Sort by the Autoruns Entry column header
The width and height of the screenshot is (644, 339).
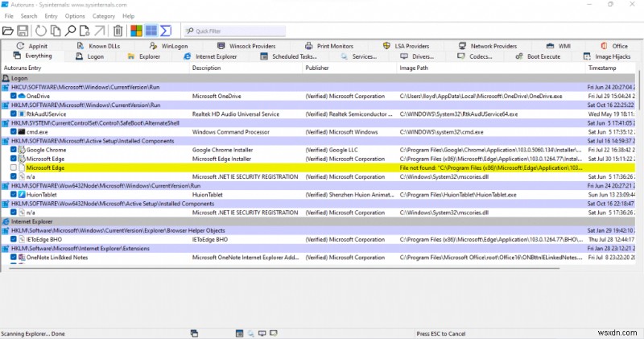(x=95, y=68)
